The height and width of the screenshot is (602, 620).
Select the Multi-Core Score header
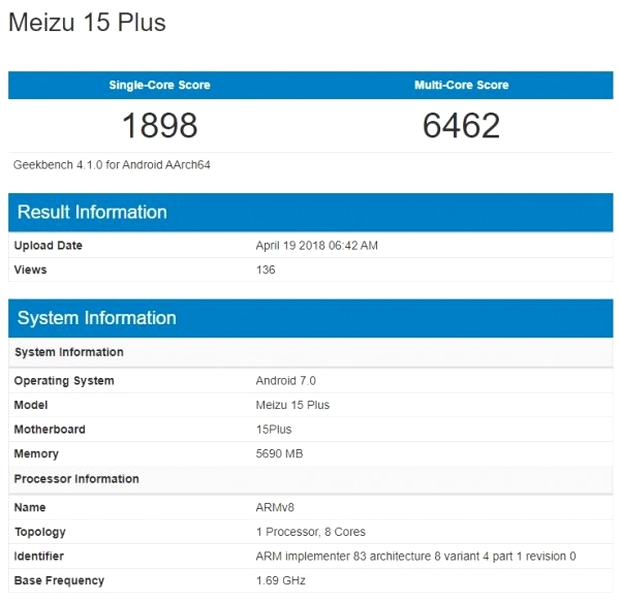pos(461,85)
